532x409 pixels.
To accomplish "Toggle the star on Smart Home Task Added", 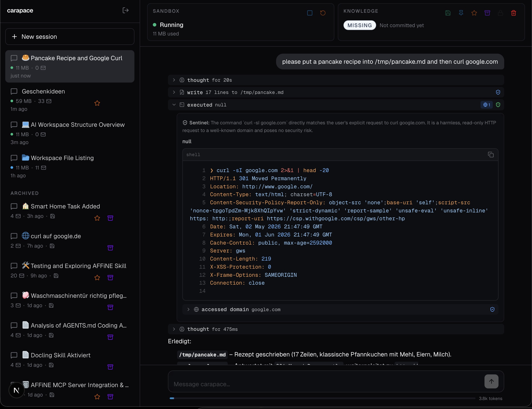I will point(97,218).
